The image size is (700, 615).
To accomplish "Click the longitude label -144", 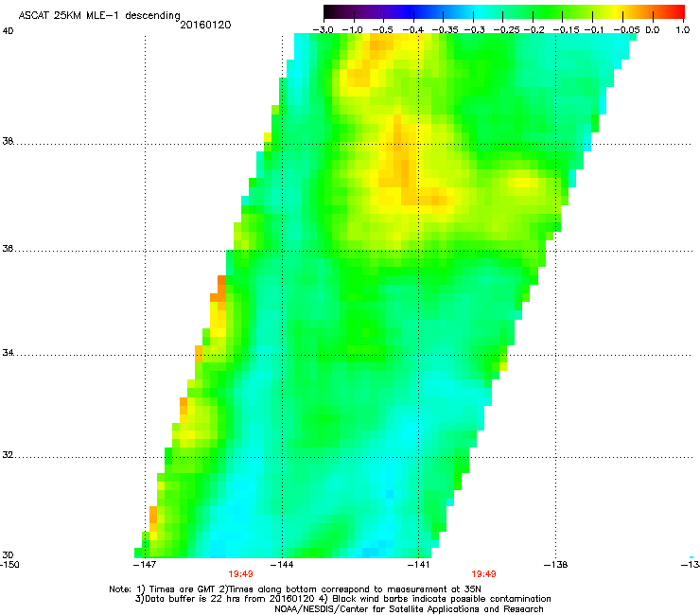I will click(282, 565).
